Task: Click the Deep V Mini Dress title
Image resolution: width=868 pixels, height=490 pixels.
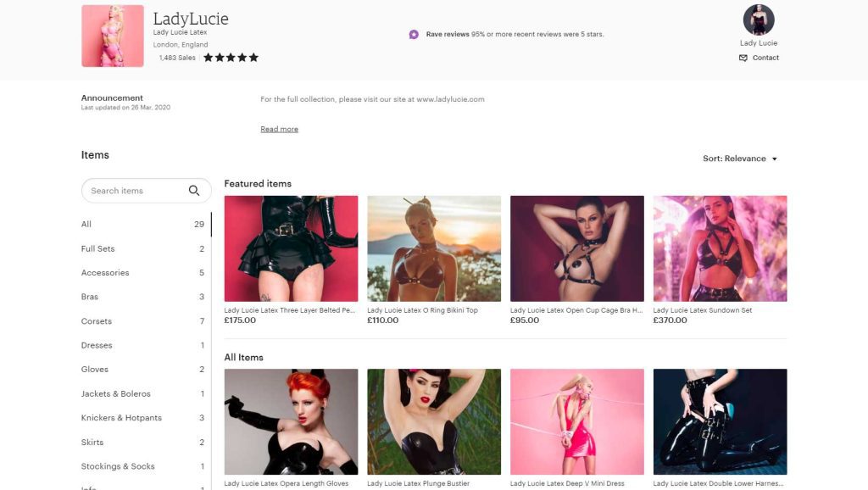Action: point(567,484)
